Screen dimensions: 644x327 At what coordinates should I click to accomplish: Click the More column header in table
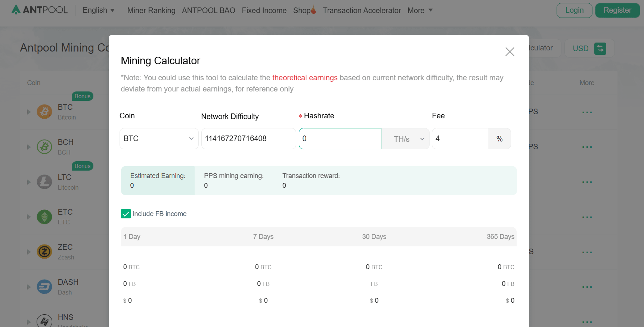(x=587, y=83)
